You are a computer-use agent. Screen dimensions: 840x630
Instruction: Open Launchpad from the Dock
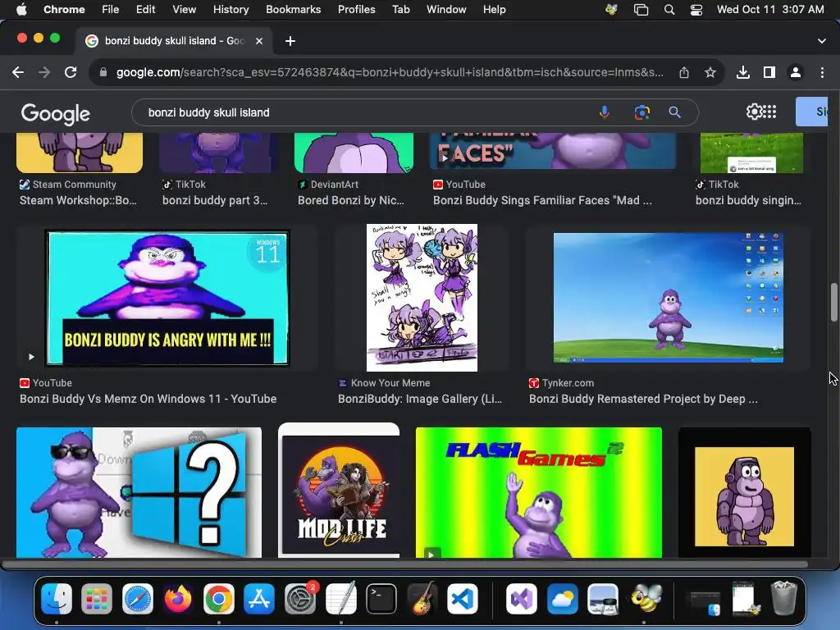coord(97,598)
